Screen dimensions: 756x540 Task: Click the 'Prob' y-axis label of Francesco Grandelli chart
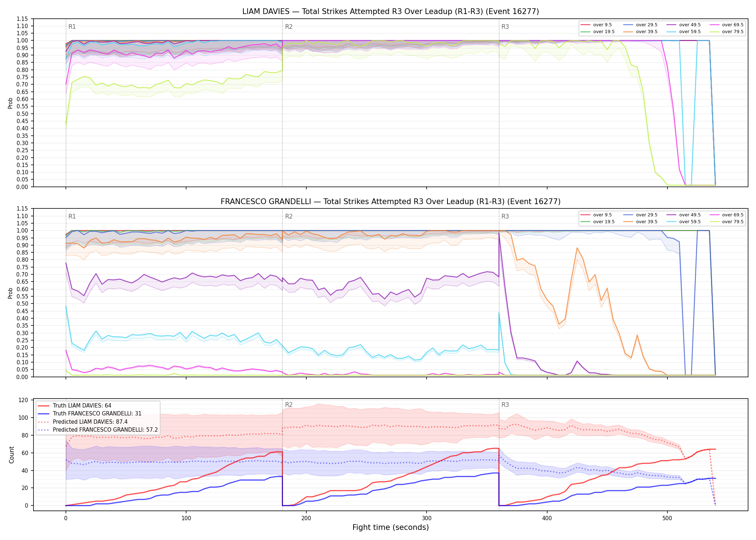click(10, 293)
